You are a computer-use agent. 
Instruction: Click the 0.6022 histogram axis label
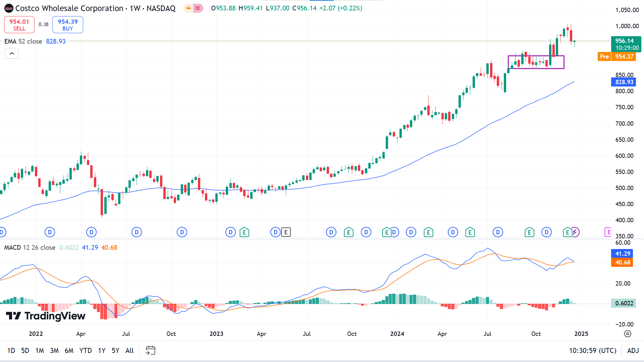tap(624, 303)
